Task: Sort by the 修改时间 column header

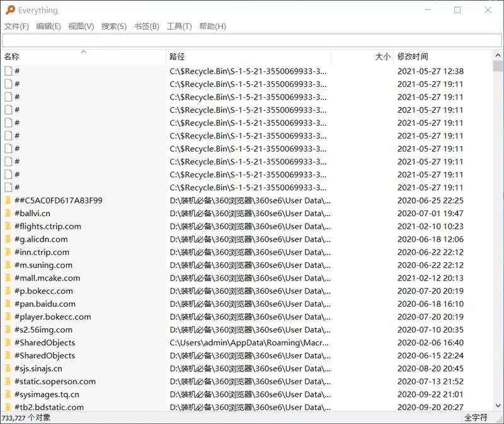Action: (443, 57)
